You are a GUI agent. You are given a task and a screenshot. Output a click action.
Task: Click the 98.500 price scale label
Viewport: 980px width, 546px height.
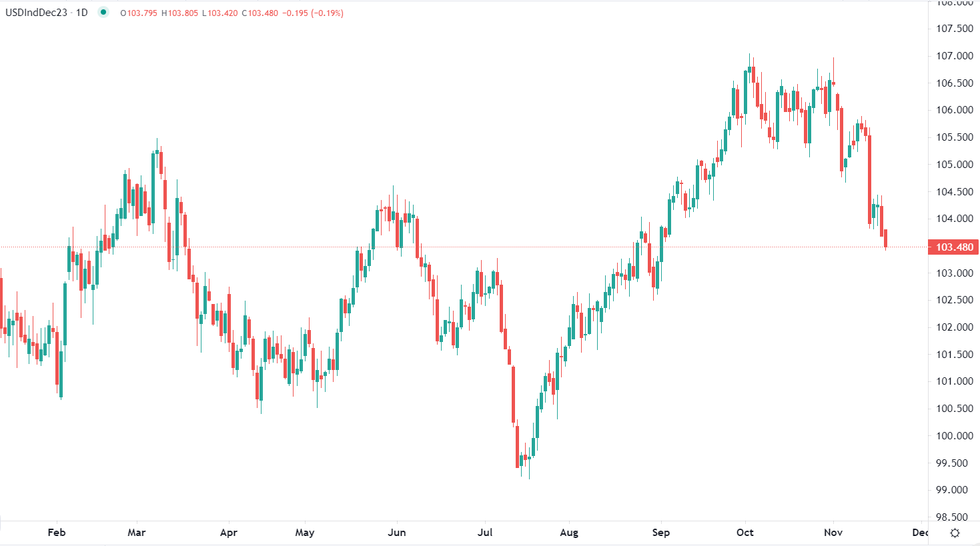[x=954, y=517]
